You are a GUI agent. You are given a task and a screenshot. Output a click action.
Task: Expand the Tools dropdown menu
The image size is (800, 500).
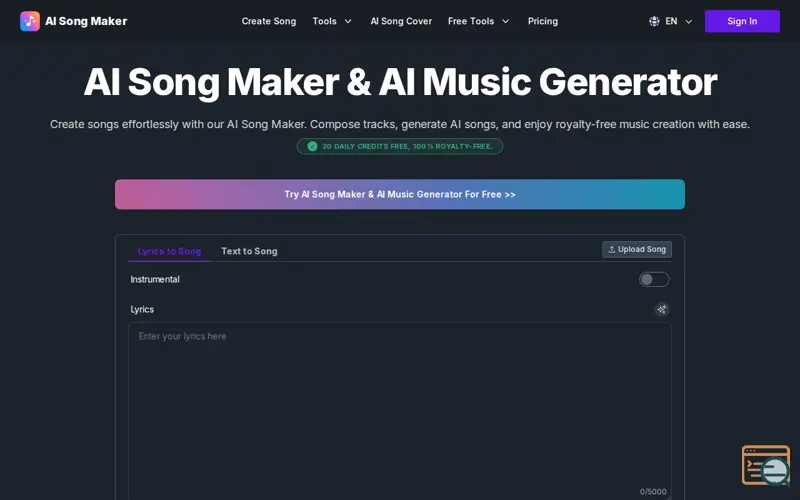332,21
